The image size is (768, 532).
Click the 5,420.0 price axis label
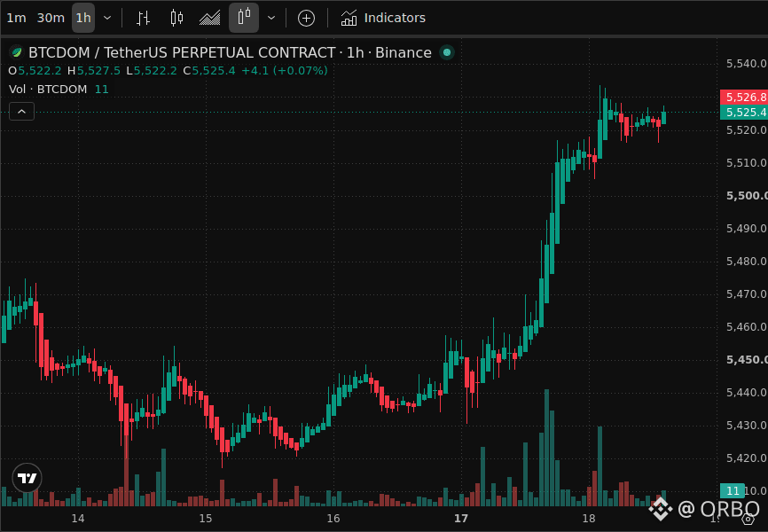click(x=747, y=458)
